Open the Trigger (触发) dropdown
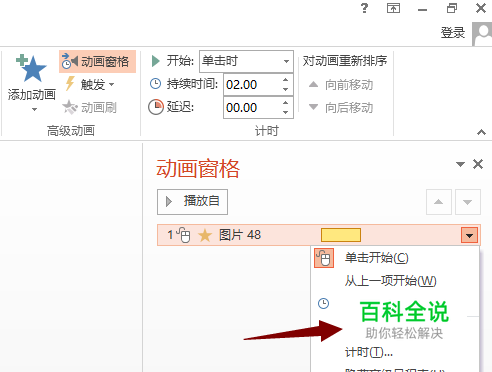This screenshot has width=492, height=372. (97, 85)
